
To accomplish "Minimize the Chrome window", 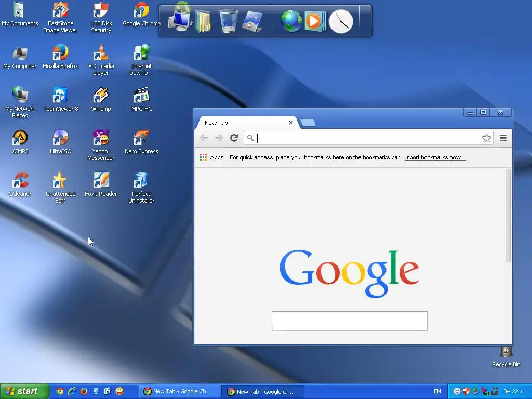I will [470, 112].
